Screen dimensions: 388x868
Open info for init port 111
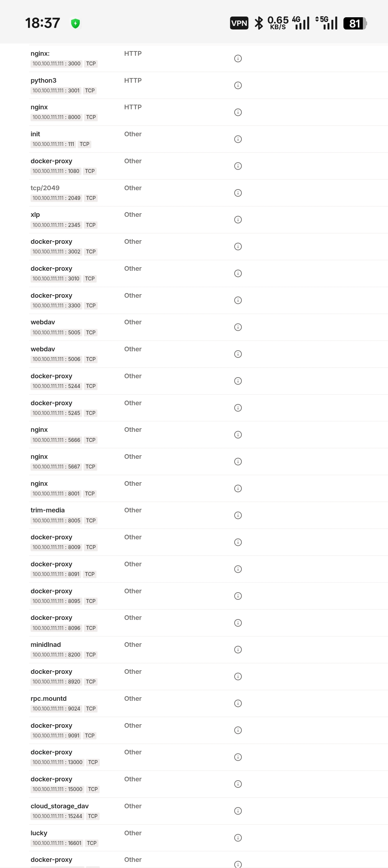point(238,139)
